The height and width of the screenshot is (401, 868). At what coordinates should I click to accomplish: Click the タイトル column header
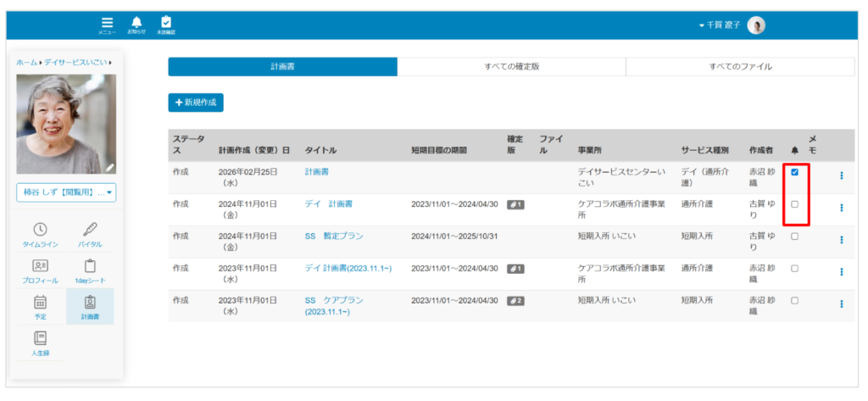tap(320, 150)
